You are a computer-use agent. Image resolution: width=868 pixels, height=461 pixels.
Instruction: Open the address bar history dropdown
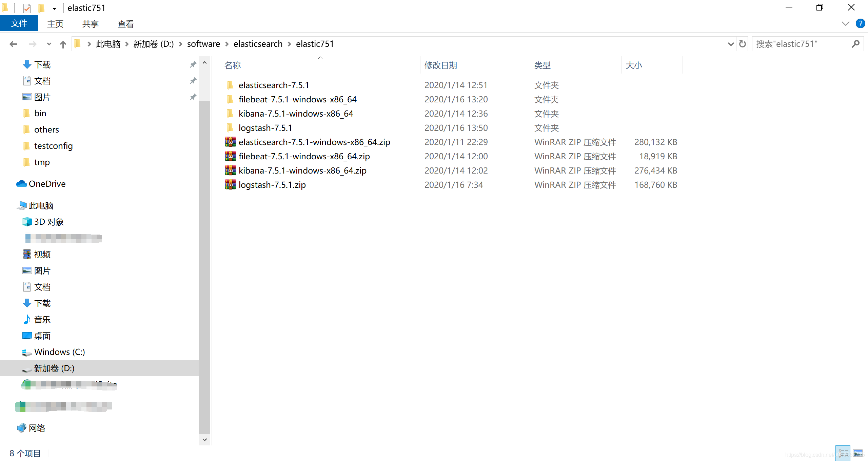click(x=731, y=44)
